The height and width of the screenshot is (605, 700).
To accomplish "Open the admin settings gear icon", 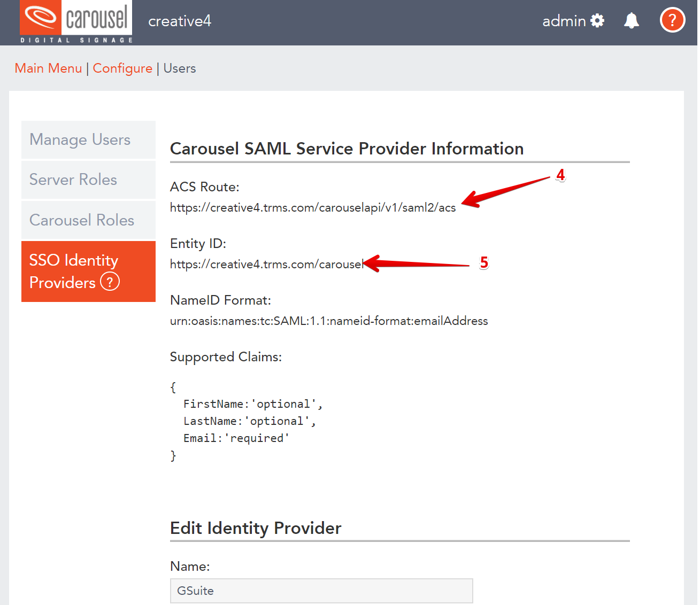I will [x=597, y=21].
